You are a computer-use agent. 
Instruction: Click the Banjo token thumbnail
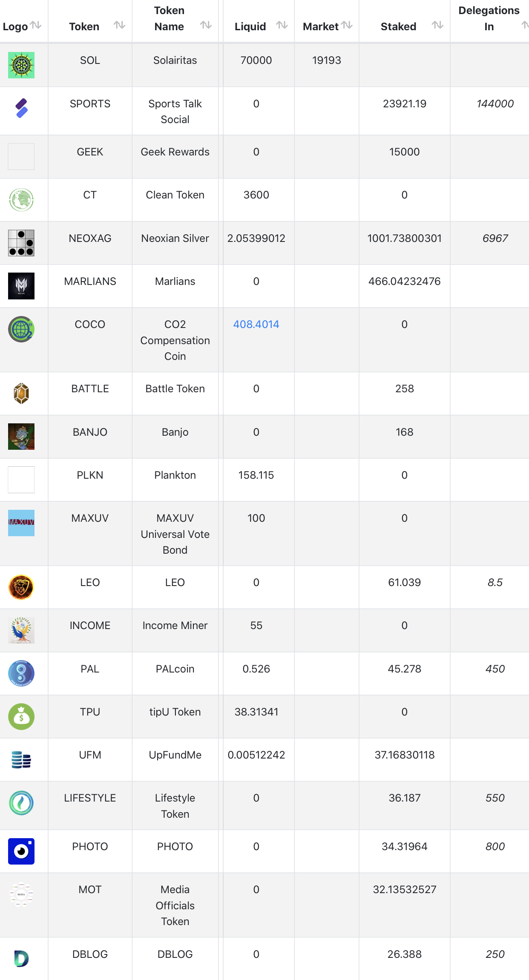tap(21, 437)
